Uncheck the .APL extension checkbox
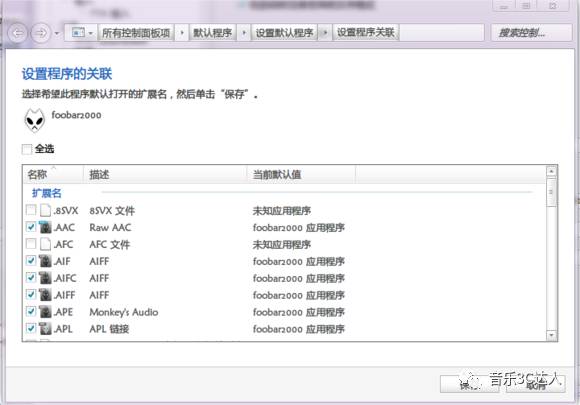The width and height of the screenshot is (580, 405). pyautogui.click(x=31, y=328)
